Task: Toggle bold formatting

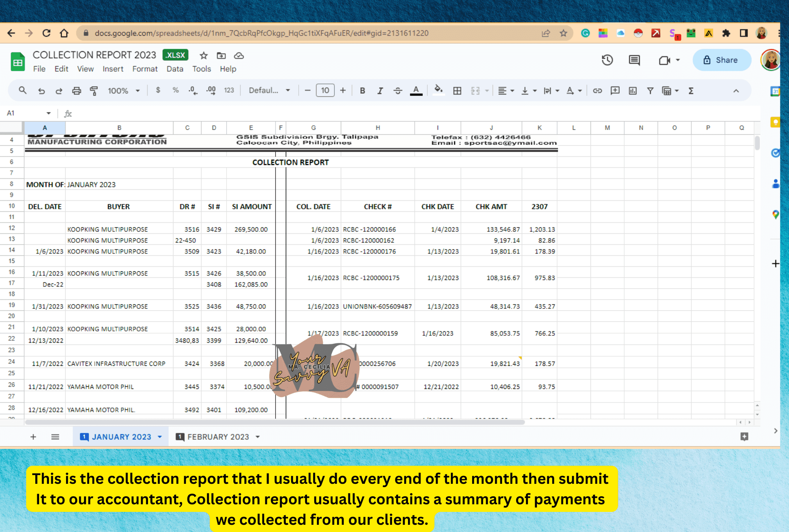Action: click(362, 91)
